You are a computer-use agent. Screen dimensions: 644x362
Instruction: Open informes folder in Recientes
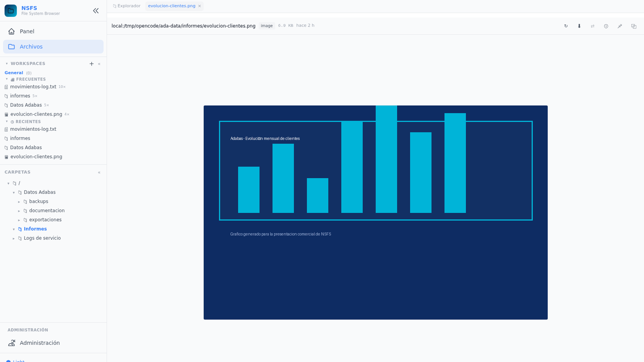(20, 138)
